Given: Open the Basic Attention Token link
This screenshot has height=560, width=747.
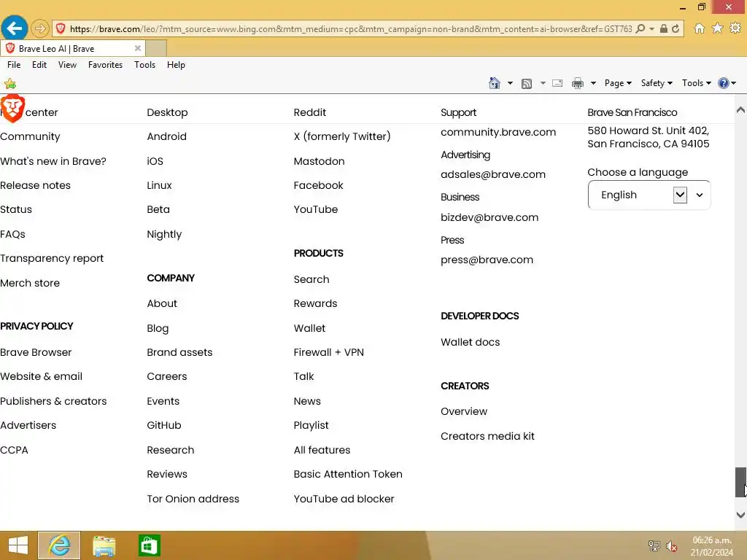Looking at the screenshot, I should point(348,474).
